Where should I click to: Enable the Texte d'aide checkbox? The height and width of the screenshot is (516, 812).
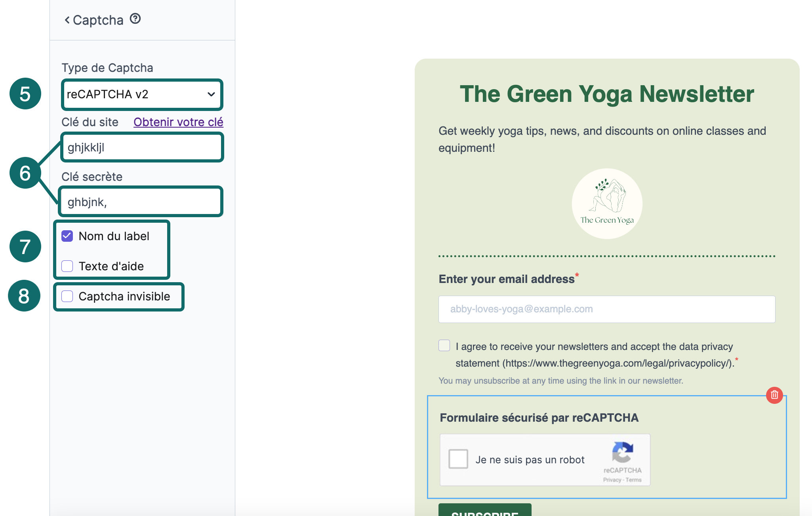(67, 266)
